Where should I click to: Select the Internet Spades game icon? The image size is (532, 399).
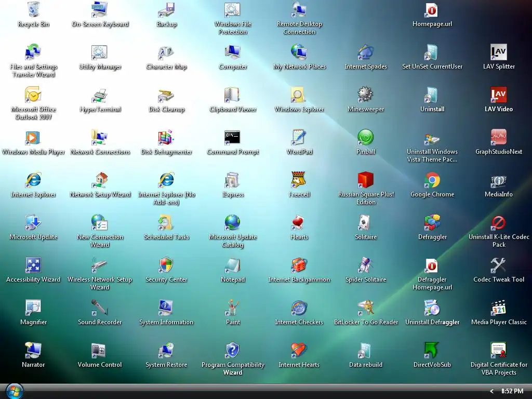tap(366, 52)
